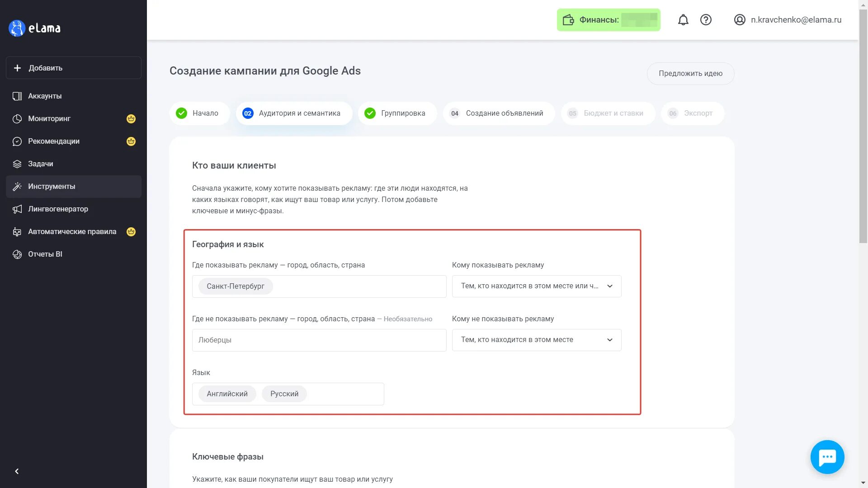Collapse the sidebar with the left arrow
The height and width of the screenshot is (488, 868).
pyautogui.click(x=17, y=471)
